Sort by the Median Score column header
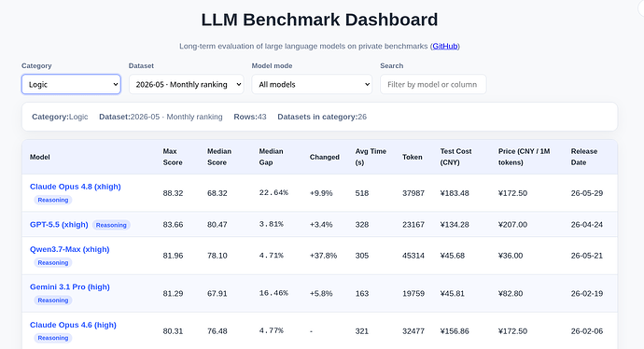This screenshot has height=349, width=644. tap(219, 157)
